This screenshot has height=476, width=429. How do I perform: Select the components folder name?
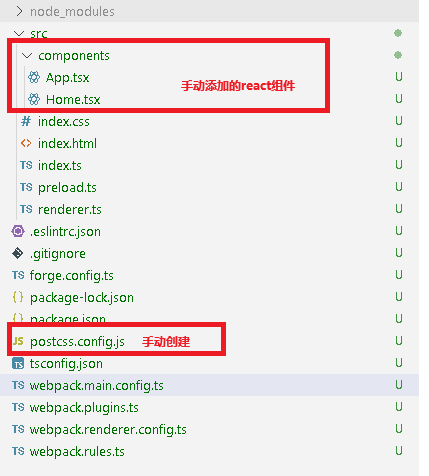click(74, 56)
